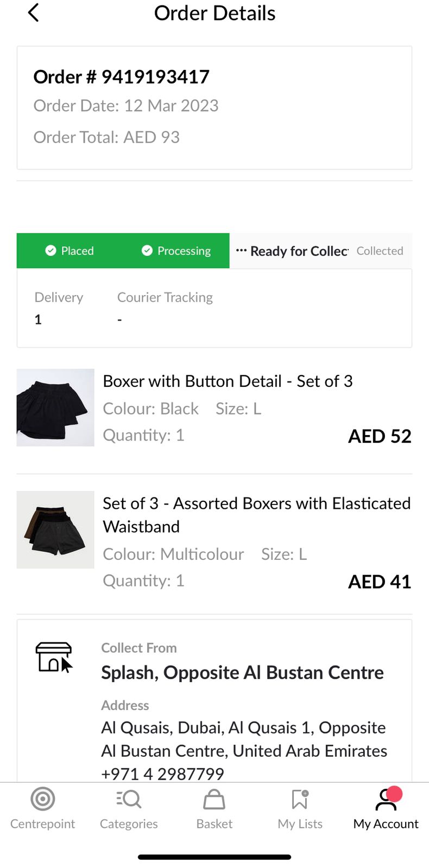429x868 pixels.
Task: Open the My Account profile icon
Action: (386, 799)
